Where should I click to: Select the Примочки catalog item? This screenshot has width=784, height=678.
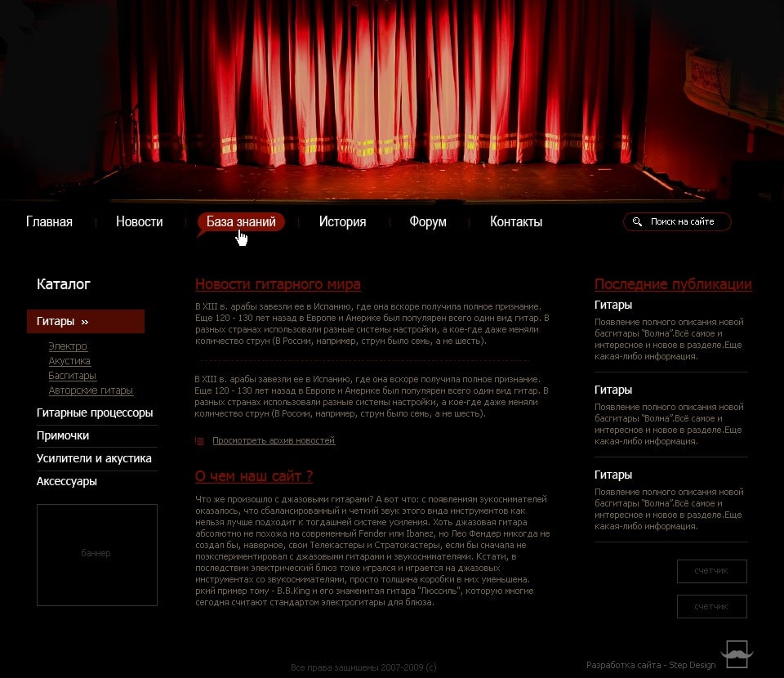(63, 435)
